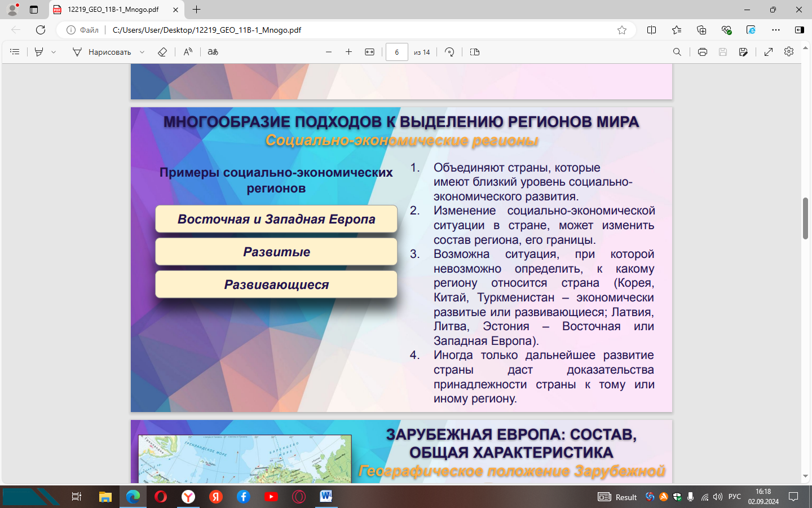
Task: Zoom out with the minus button
Action: point(329,52)
